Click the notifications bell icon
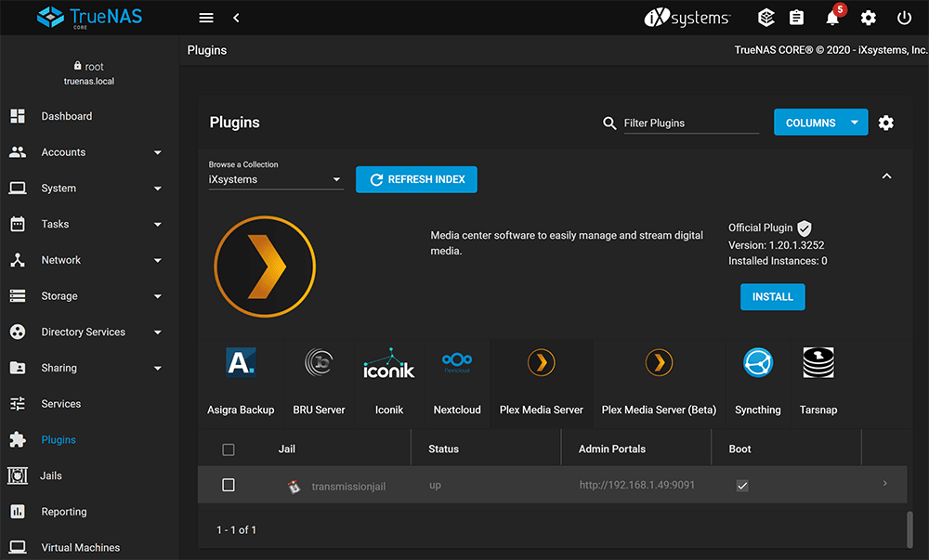The width and height of the screenshot is (929, 560). click(832, 18)
